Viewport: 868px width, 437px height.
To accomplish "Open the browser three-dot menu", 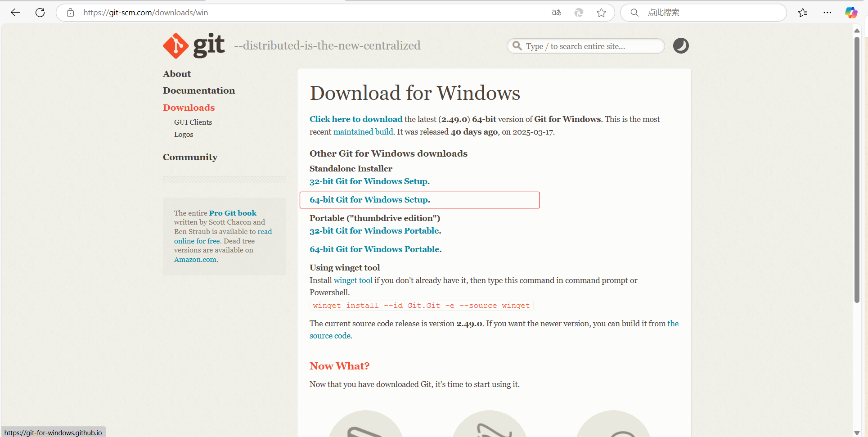I will pos(827,13).
